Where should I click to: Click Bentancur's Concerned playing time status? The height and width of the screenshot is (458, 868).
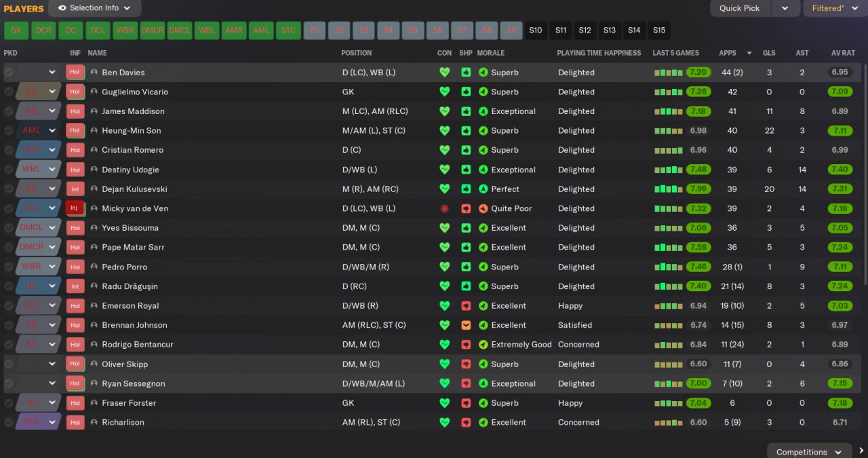pos(578,344)
